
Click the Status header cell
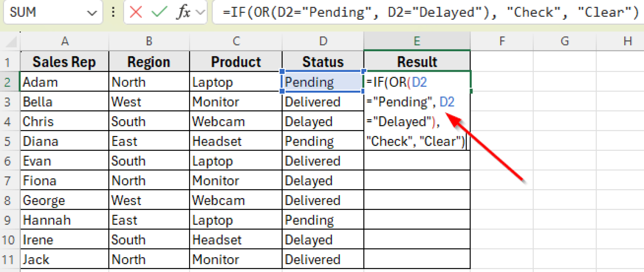(323, 62)
